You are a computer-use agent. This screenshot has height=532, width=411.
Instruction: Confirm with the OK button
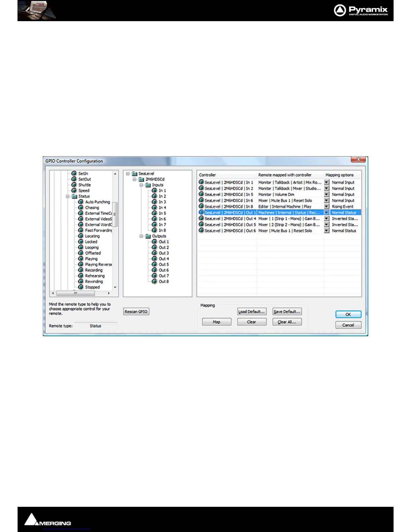click(x=348, y=314)
